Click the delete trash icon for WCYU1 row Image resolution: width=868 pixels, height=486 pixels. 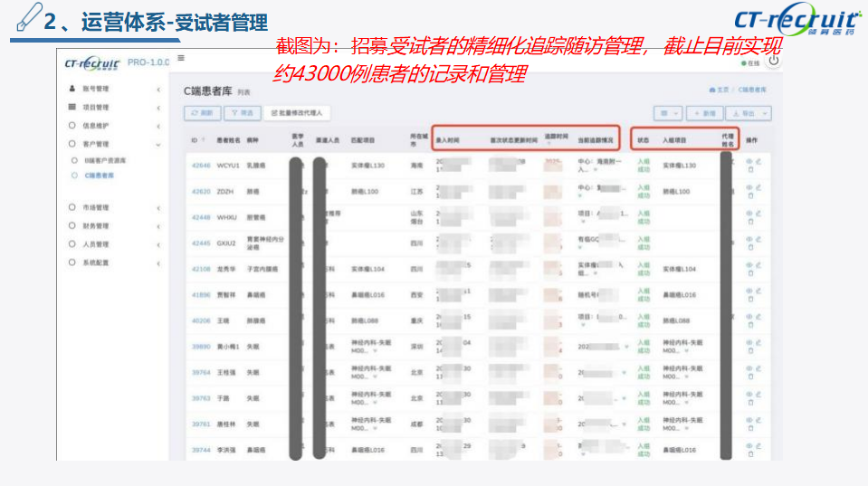pyautogui.click(x=750, y=170)
